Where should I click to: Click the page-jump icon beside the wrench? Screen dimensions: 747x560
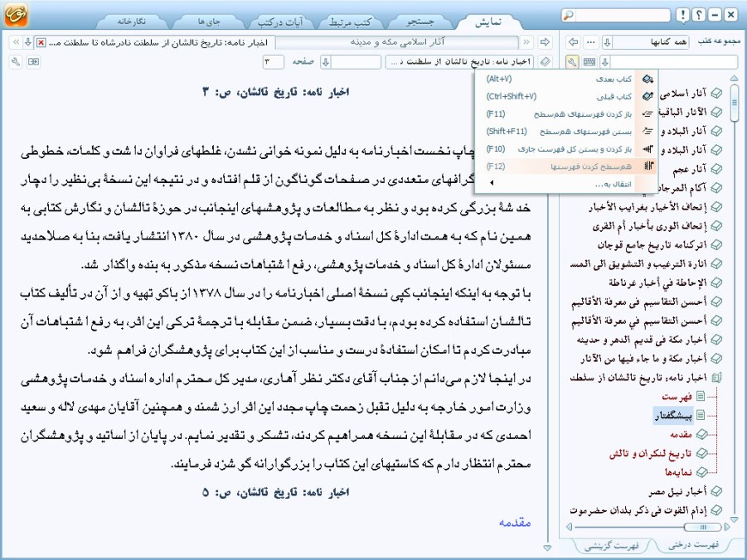33,62
